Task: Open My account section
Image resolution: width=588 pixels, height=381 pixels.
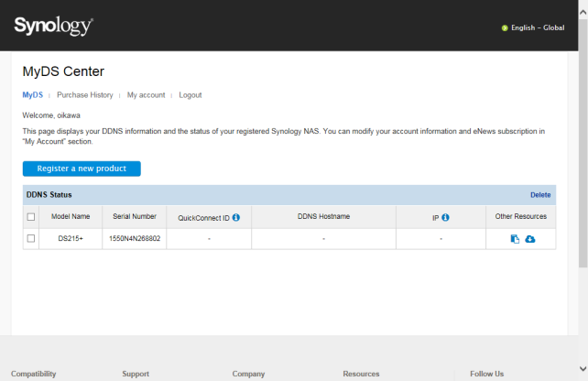Action: click(146, 95)
